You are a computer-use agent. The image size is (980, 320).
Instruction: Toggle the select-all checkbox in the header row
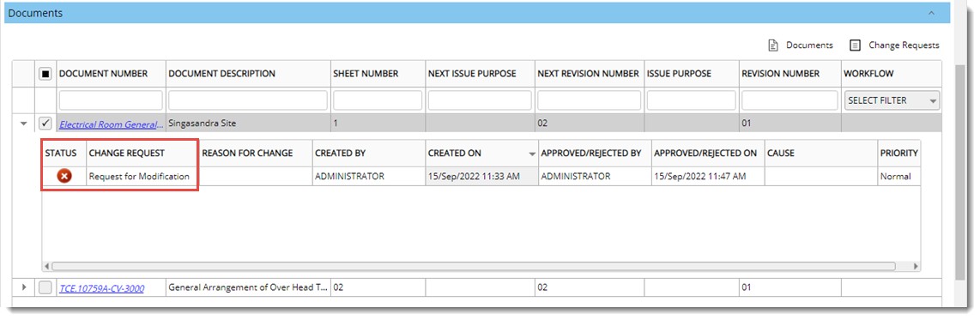(x=45, y=74)
